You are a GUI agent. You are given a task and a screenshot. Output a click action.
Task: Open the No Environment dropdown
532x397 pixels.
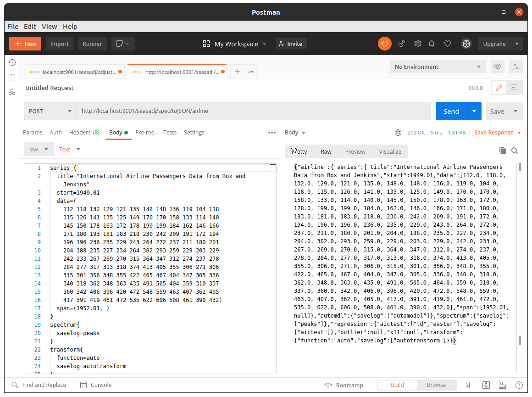pyautogui.click(x=438, y=67)
